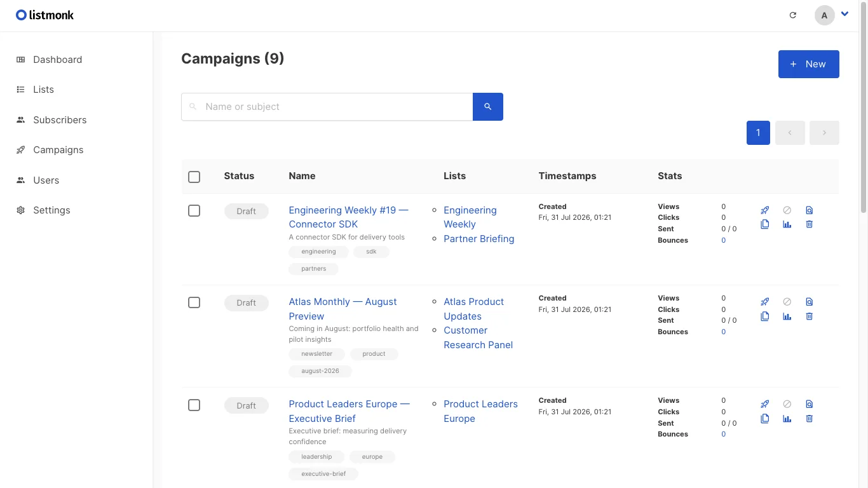868x488 pixels.
Task: Create a campaign with New button
Action: (x=809, y=64)
